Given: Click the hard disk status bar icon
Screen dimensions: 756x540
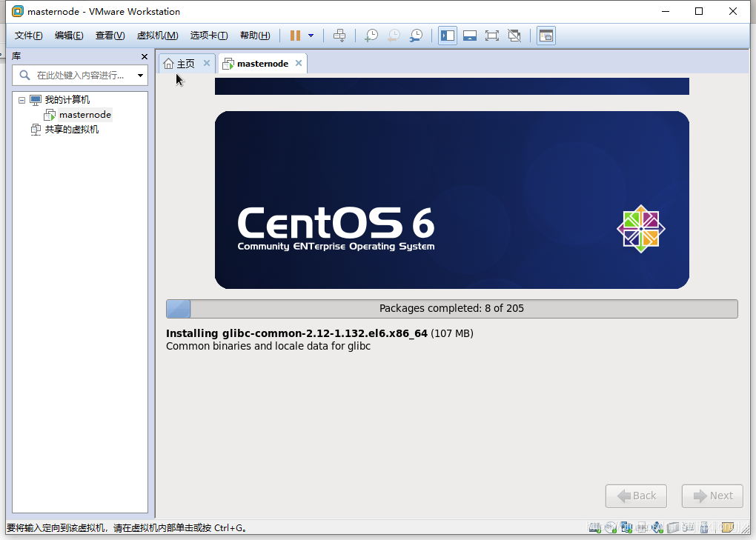Looking at the screenshot, I should pos(595,527).
